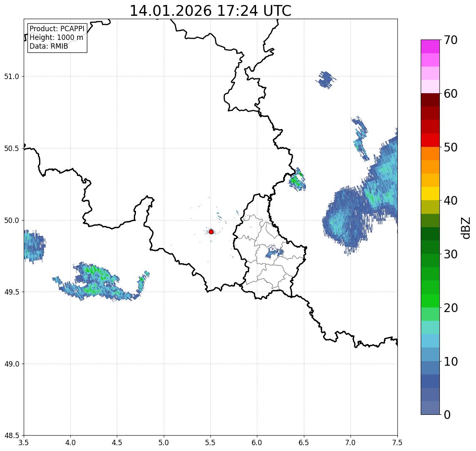Click the yellow colorbar swatch above 40
The height and width of the screenshot is (451, 476).
point(430,193)
